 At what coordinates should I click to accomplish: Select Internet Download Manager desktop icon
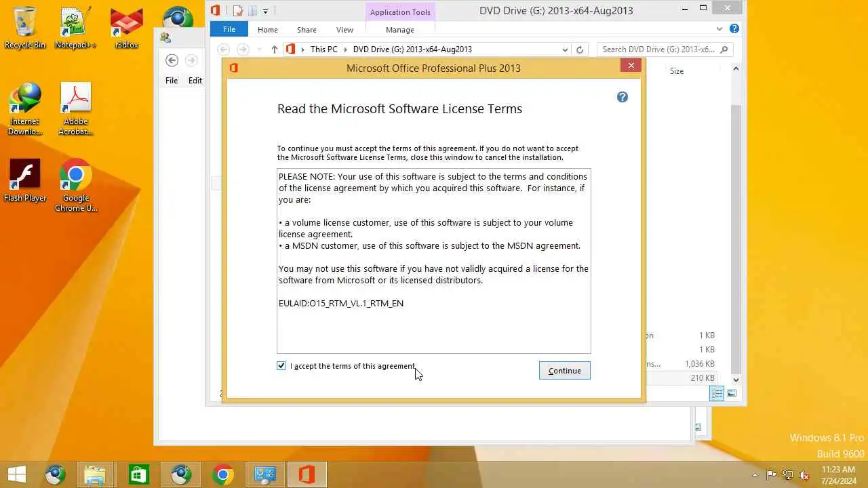click(x=25, y=108)
